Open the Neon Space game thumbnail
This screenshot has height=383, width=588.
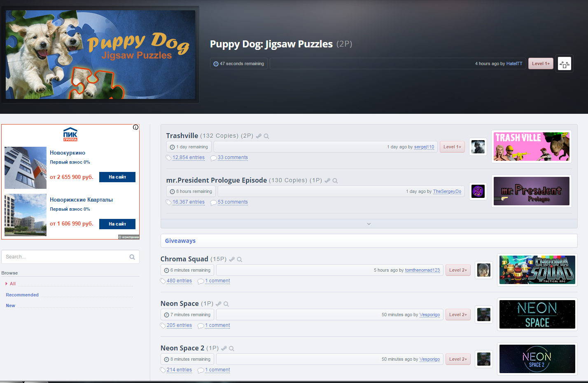point(537,314)
